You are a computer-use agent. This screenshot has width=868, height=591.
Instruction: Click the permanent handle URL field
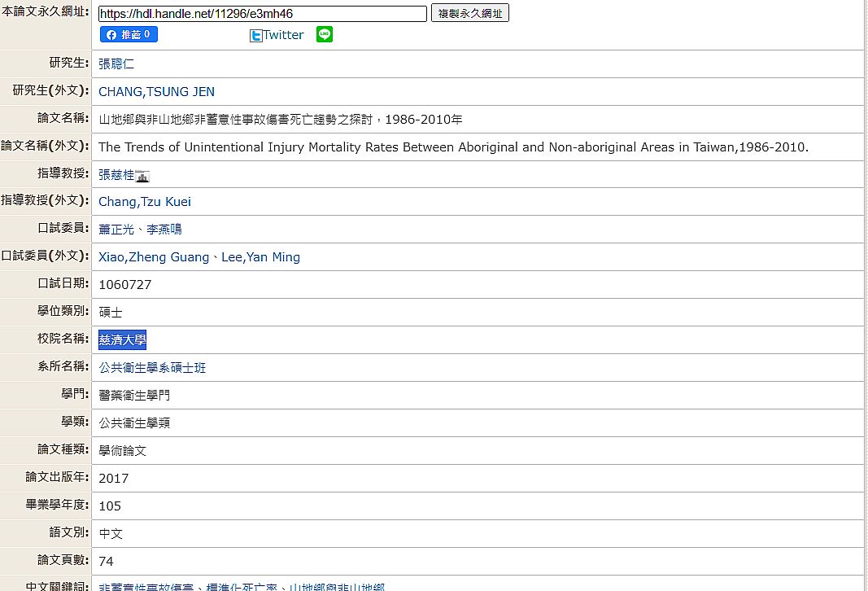[x=262, y=14]
